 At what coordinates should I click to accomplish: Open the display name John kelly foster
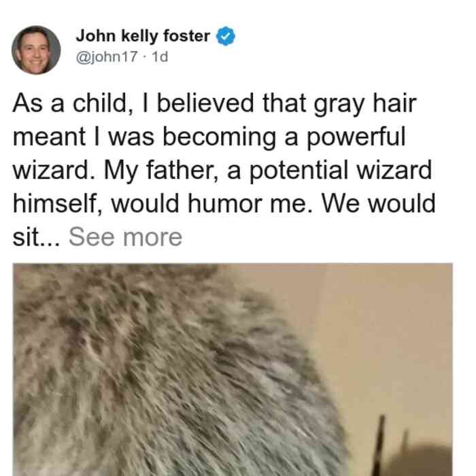click(143, 36)
